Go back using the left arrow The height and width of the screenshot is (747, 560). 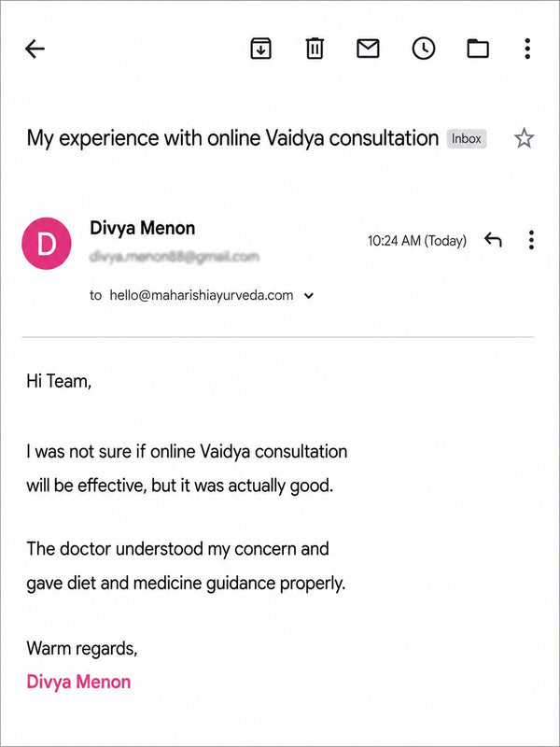35,49
